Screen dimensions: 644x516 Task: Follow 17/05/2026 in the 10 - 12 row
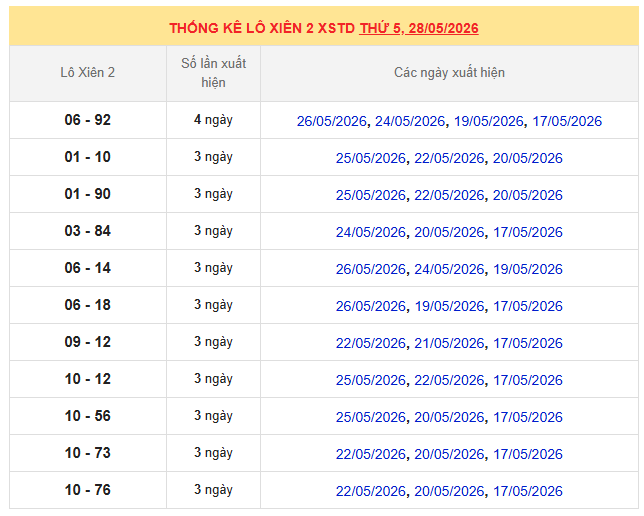[x=528, y=380]
